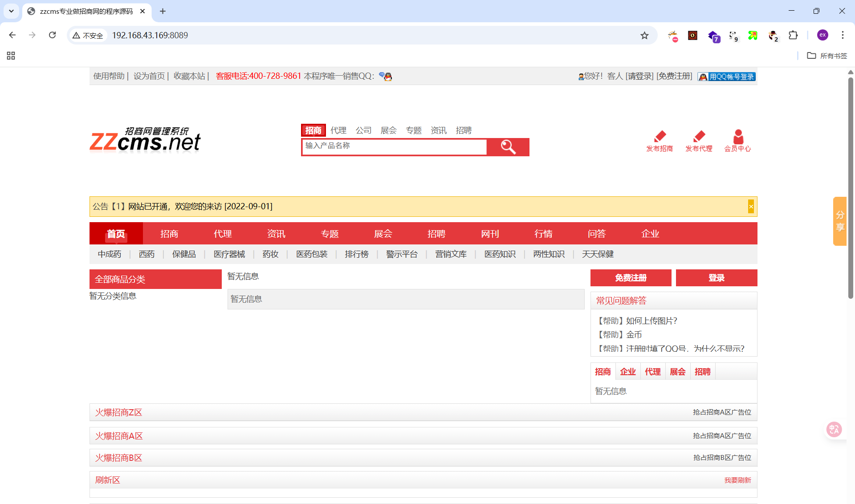The height and width of the screenshot is (504, 855).
Task: Reload the page with the refresh icon
Action: (53, 35)
